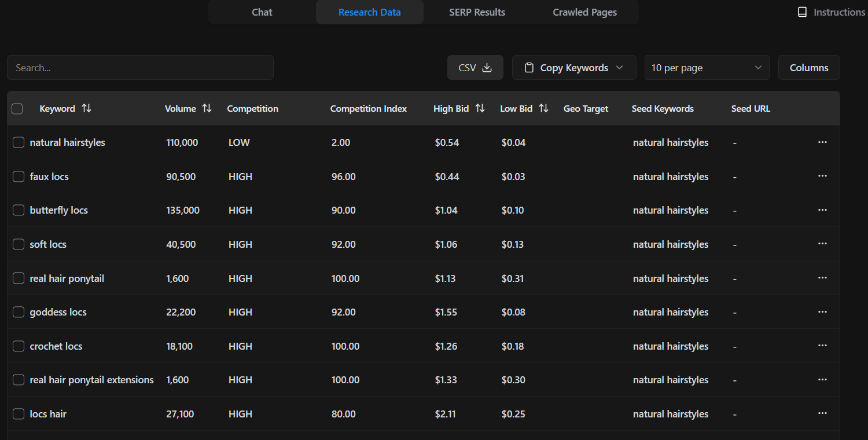Check the select-all checkbox in the table header
Image resolution: width=868 pixels, height=440 pixels.
[17, 108]
